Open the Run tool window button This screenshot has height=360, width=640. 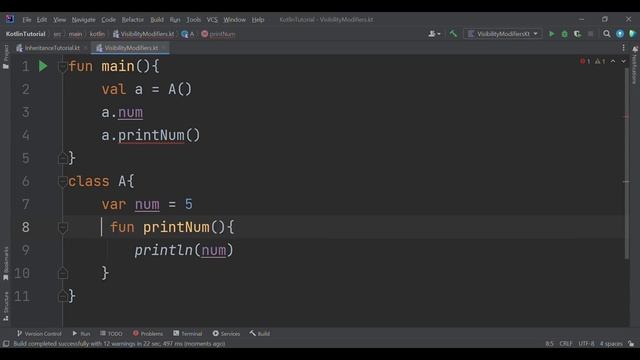(x=81, y=334)
